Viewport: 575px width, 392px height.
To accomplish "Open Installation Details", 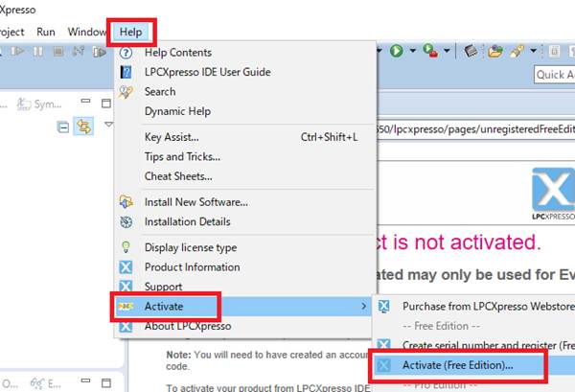I will pos(187,221).
